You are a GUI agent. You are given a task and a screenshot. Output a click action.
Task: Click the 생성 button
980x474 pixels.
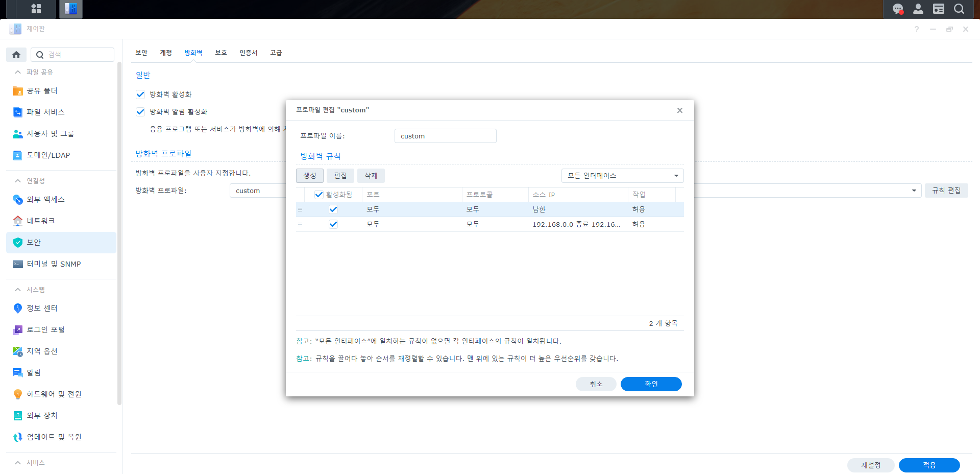tap(310, 176)
